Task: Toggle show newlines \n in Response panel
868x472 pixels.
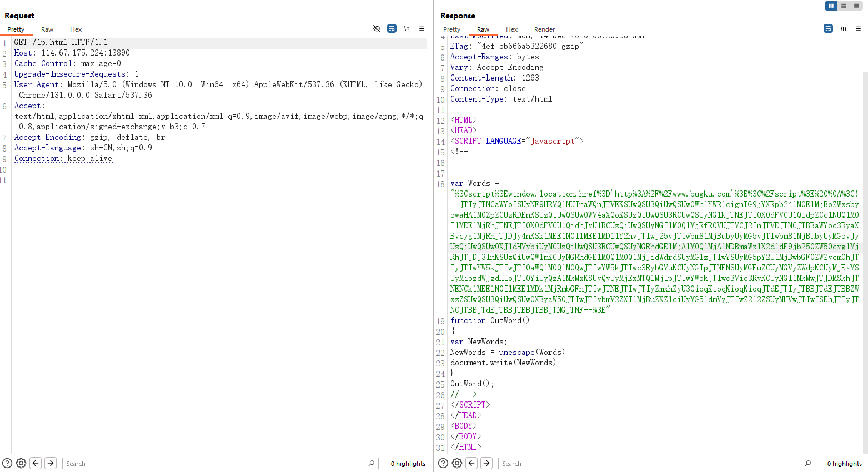Action: coord(843,28)
